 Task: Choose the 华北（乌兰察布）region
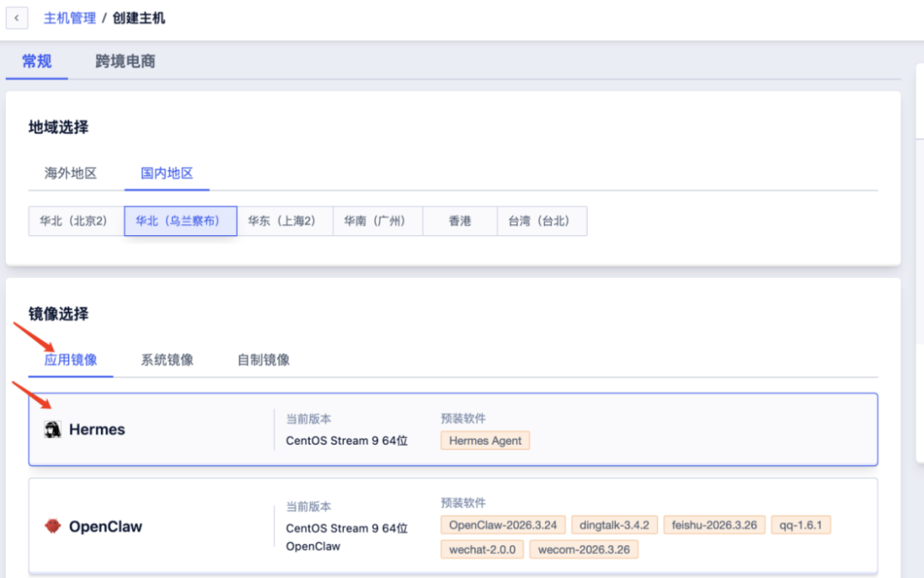point(181,221)
